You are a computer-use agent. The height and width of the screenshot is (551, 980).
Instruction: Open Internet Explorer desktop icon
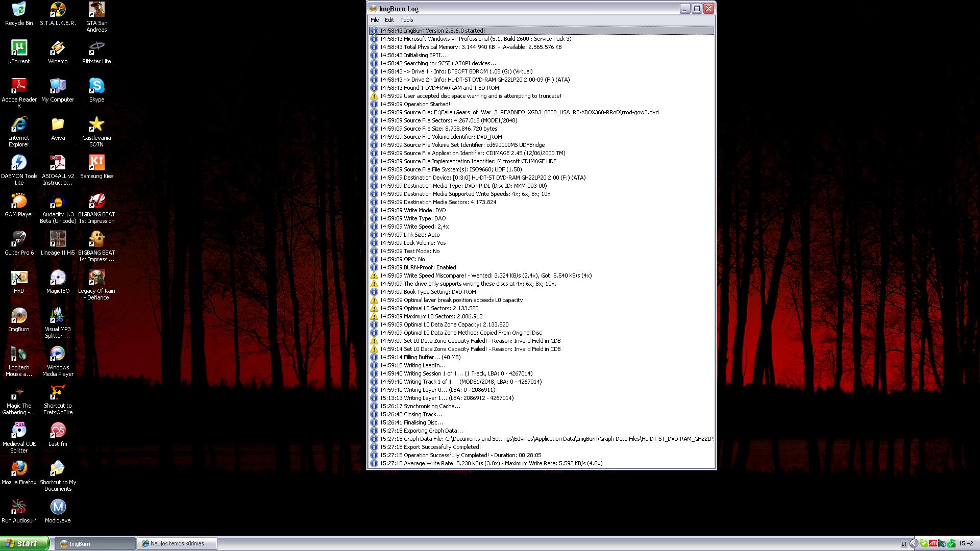(x=19, y=132)
